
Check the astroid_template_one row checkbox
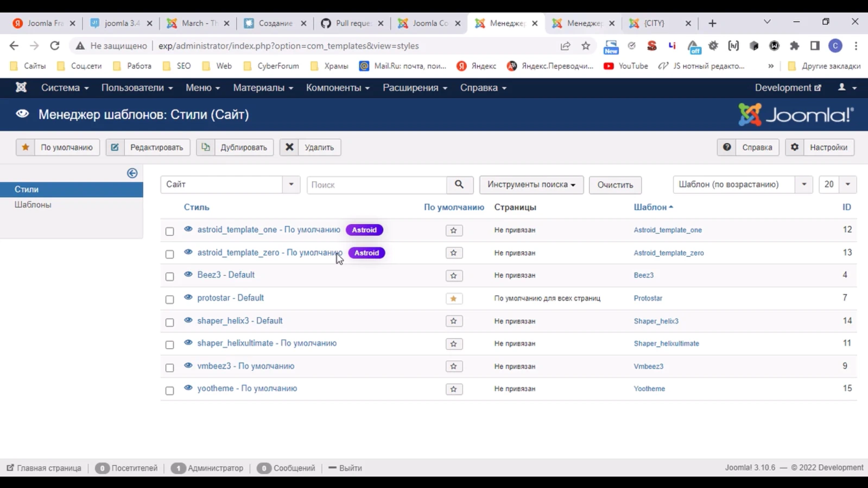170,231
